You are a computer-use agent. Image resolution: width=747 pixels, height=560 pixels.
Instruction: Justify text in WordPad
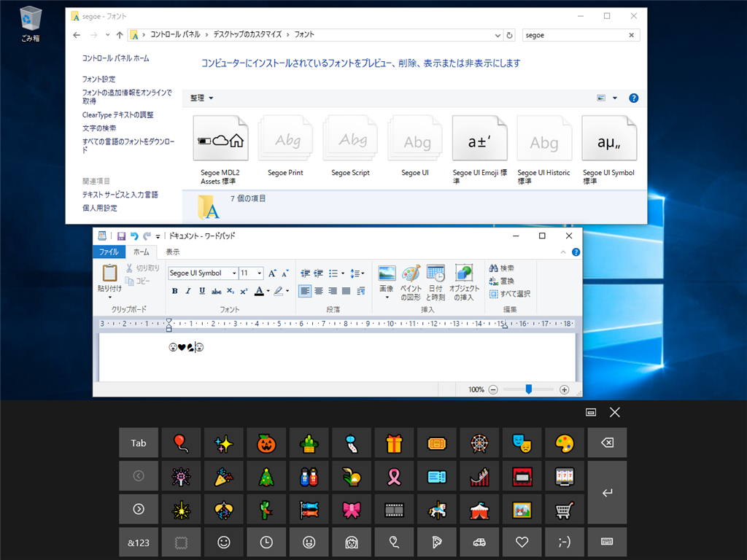click(347, 291)
